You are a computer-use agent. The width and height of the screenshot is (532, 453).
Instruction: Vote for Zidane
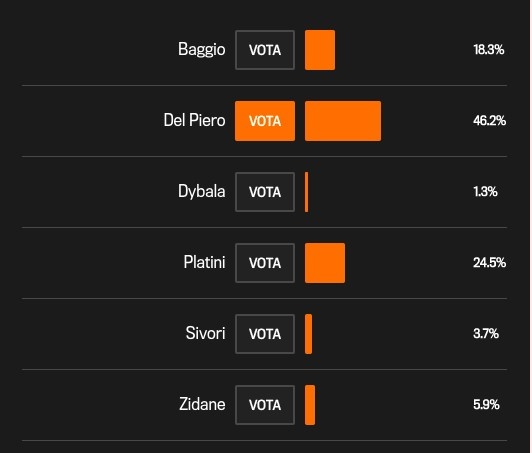(265, 405)
